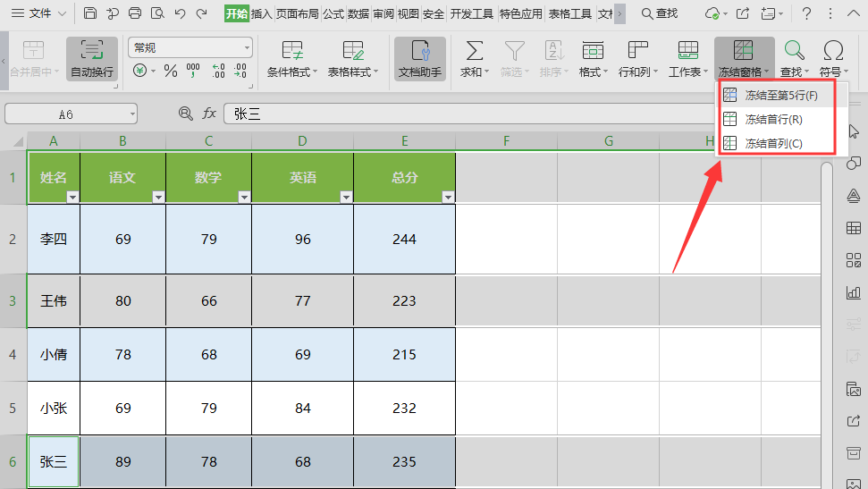Click the 求和 (AutoSum) icon
The width and height of the screenshot is (868, 489).
tap(475, 51)
